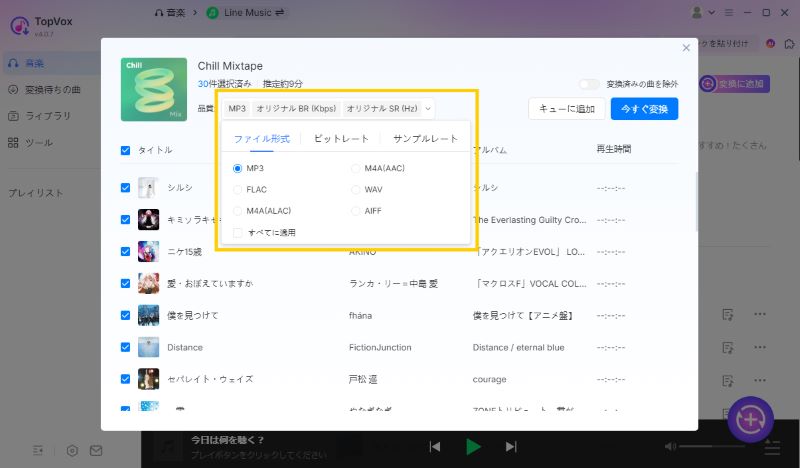800x468 pixels.
Task: Click the ニケ15歳 track thumbnail
Action: pyautogui.click(x=148, y=252)
